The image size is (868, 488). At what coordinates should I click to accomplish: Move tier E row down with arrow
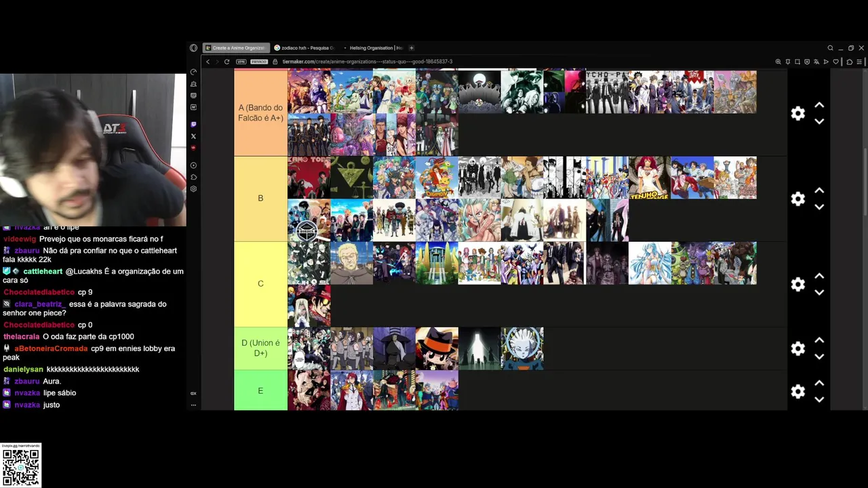pyautogui.click(x=819, y=399)
